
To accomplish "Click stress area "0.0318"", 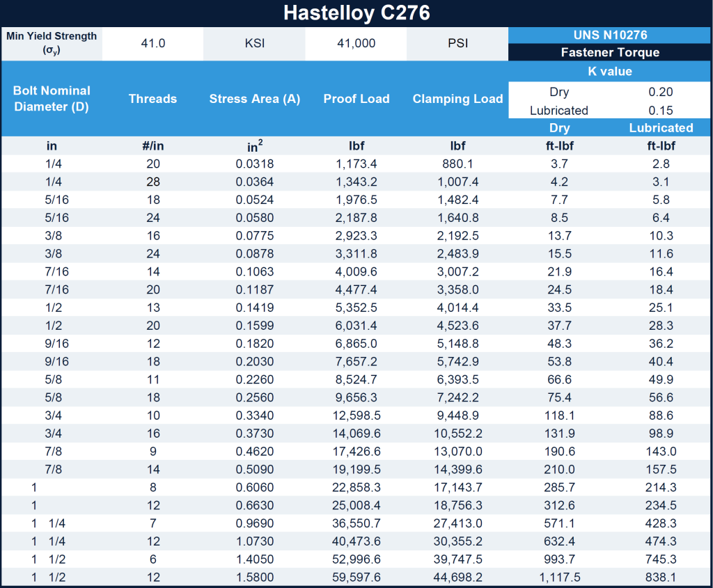I will point(255,164).
